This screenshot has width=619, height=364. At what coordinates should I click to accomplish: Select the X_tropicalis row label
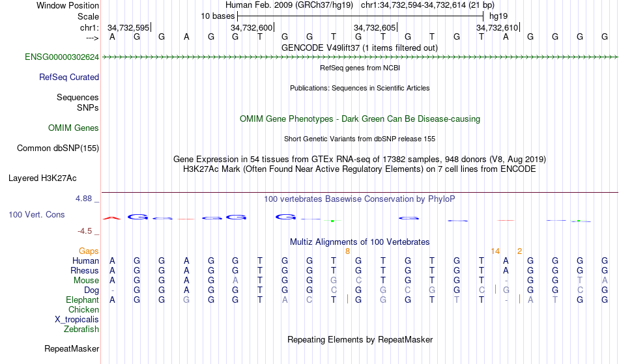click(77, 320)
